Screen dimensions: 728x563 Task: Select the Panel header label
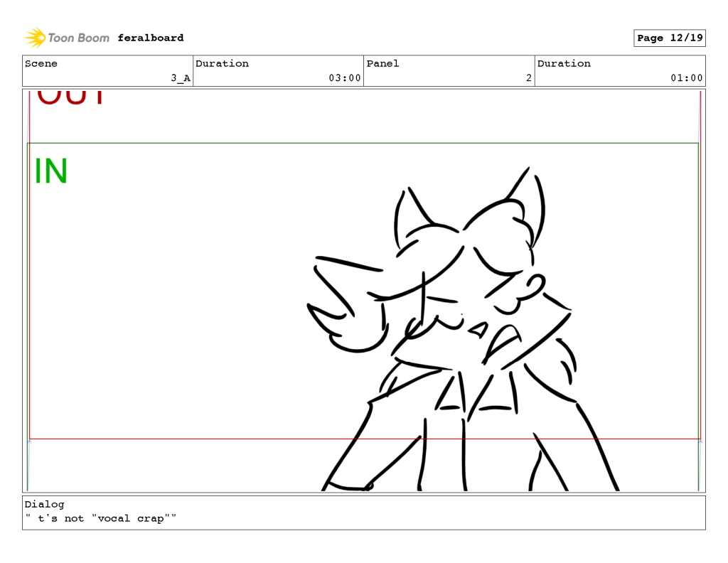coord(382,64)
